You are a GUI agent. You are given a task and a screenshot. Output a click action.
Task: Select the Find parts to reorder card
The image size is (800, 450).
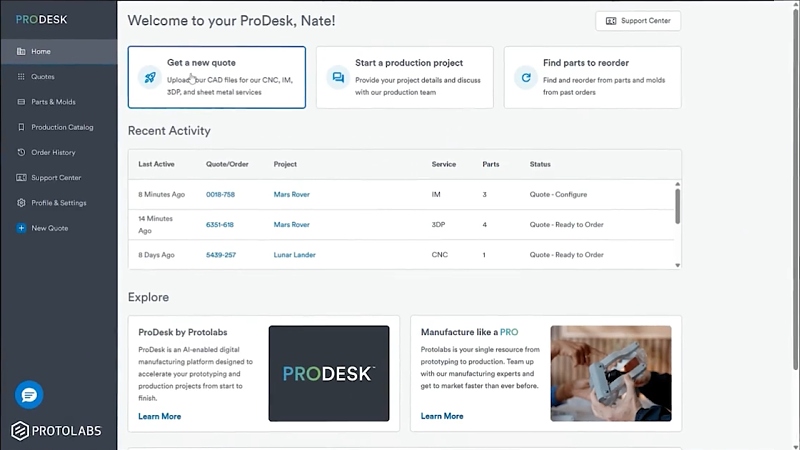pyautogui.click(x=592, y=78)
